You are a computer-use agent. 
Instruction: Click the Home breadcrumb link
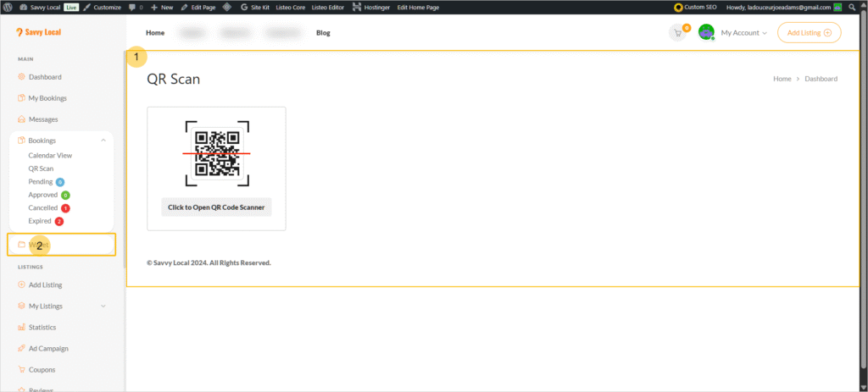pyautogui.click(x=782, y=79)
